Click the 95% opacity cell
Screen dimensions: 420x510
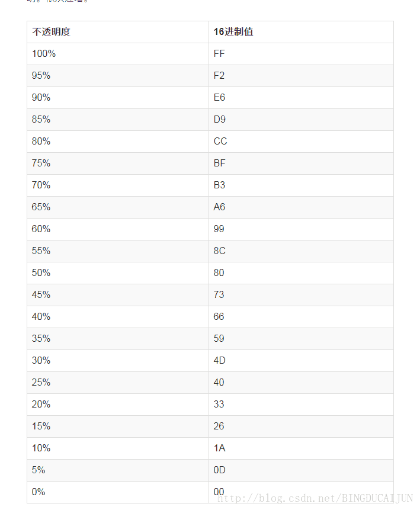pos(118,76)
